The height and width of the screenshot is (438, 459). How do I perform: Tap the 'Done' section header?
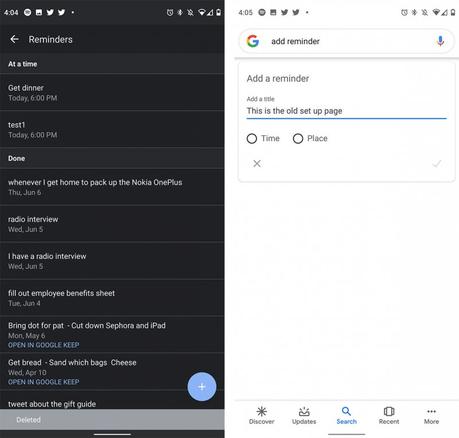click(x=112, y=158)
